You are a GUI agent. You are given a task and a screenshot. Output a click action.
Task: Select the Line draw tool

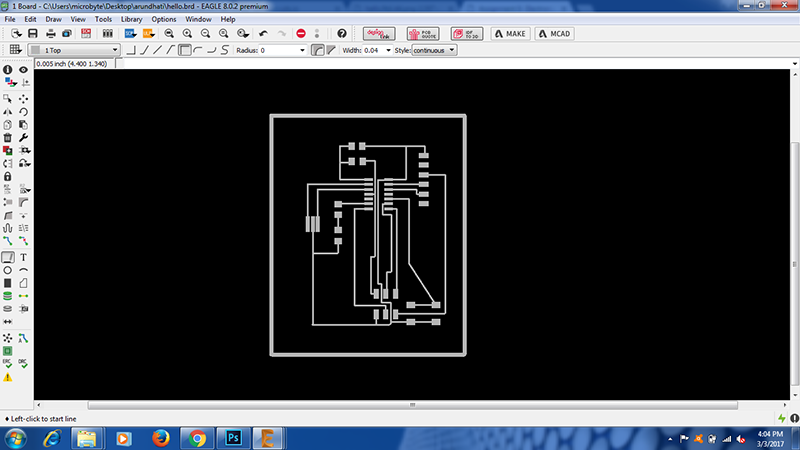point(8,257)
